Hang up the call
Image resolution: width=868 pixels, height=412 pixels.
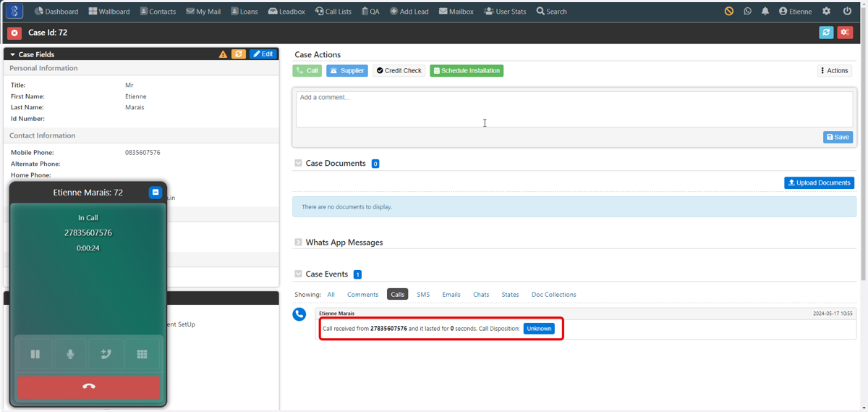(x=89, y=387)
